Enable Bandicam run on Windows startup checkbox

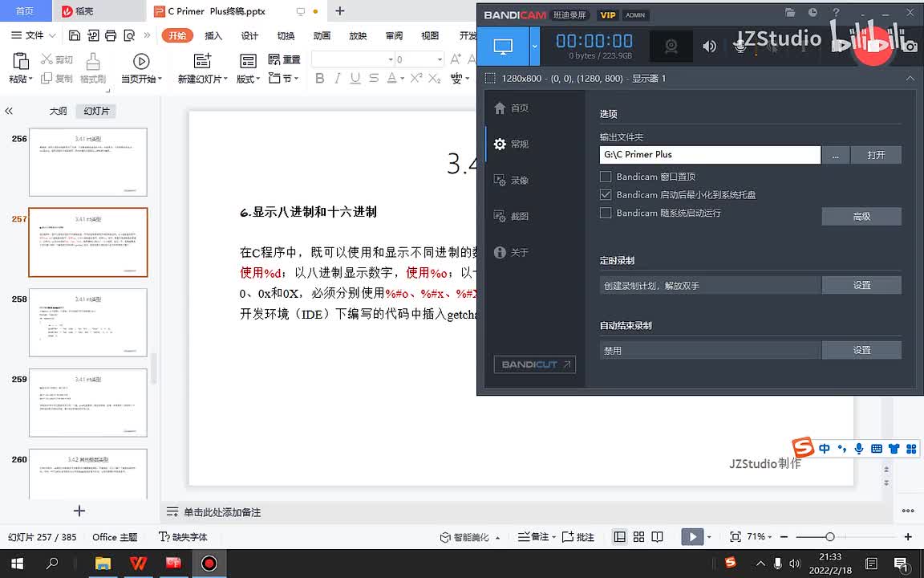606,213
